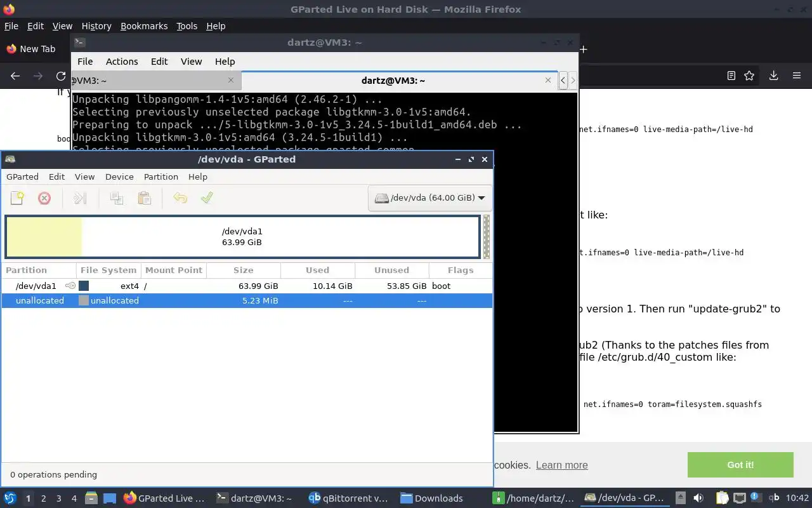Switch to workspace 4 in pager
Viewport: 812px width, 508px height.
point(74,498)
